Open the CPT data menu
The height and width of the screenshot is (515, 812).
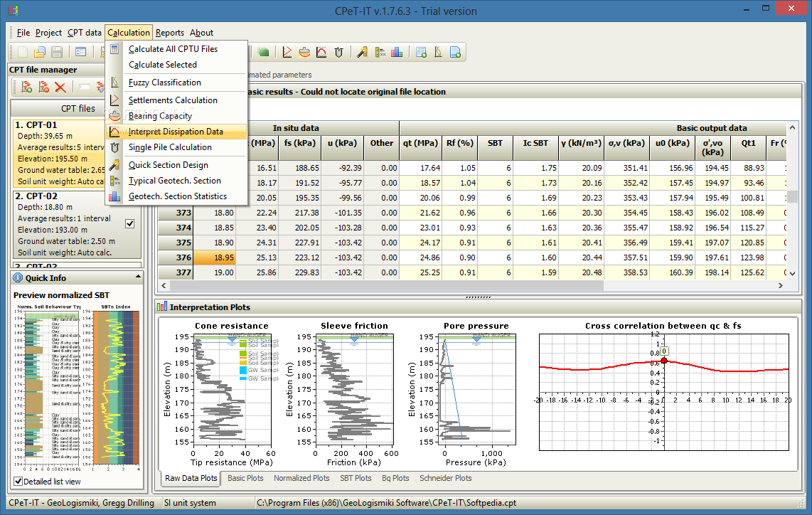[x=85, y=33]
